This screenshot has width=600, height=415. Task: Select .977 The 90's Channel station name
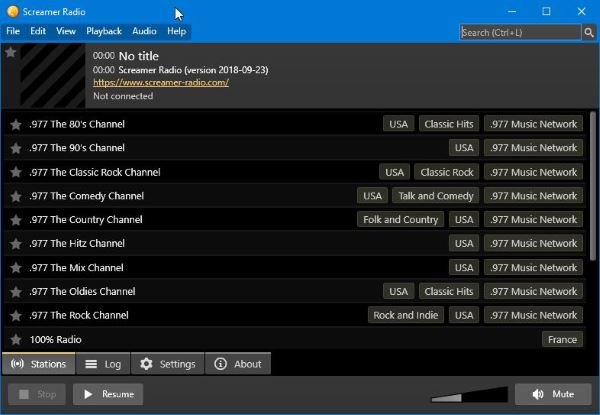77,148
